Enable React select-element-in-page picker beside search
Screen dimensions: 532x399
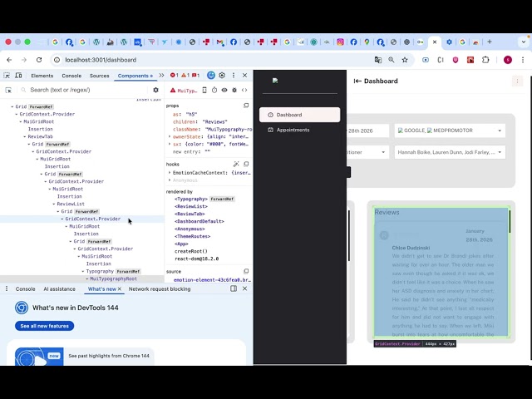pos(8,90)
